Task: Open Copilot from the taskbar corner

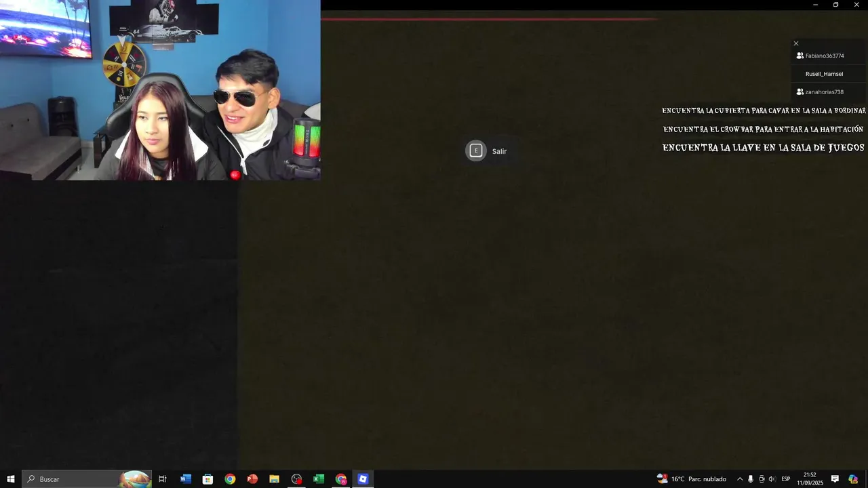Action: 853,479
